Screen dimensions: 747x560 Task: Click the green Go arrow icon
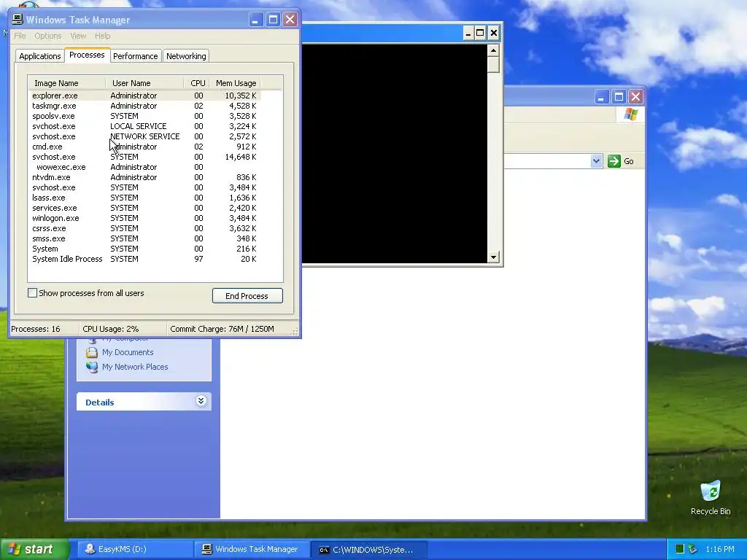tap(614, 161)
